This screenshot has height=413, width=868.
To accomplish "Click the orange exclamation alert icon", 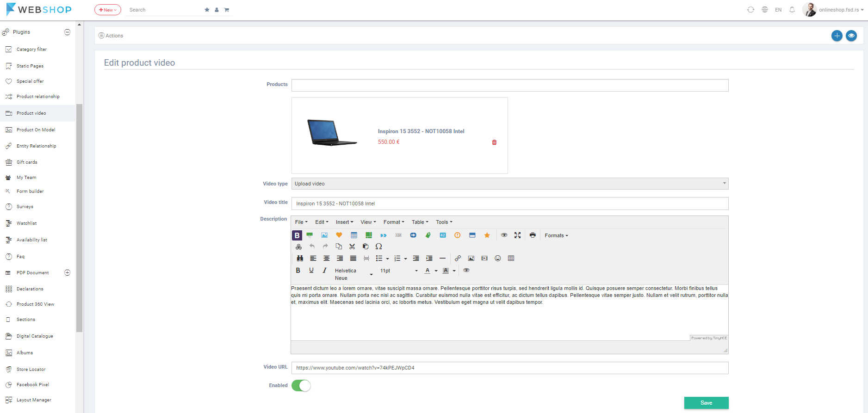I will pos(458,235).
